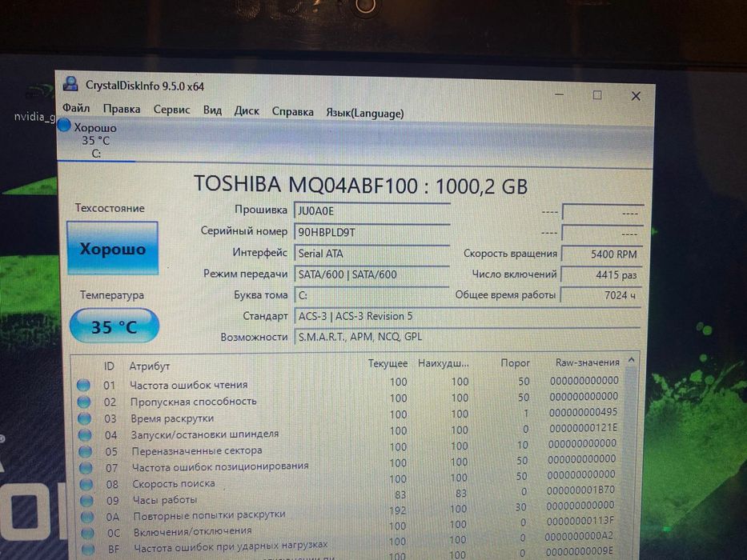Click the standard field ACS-3 Revision 5
Viewport: 747px width, 560px height.
(468, 316)
